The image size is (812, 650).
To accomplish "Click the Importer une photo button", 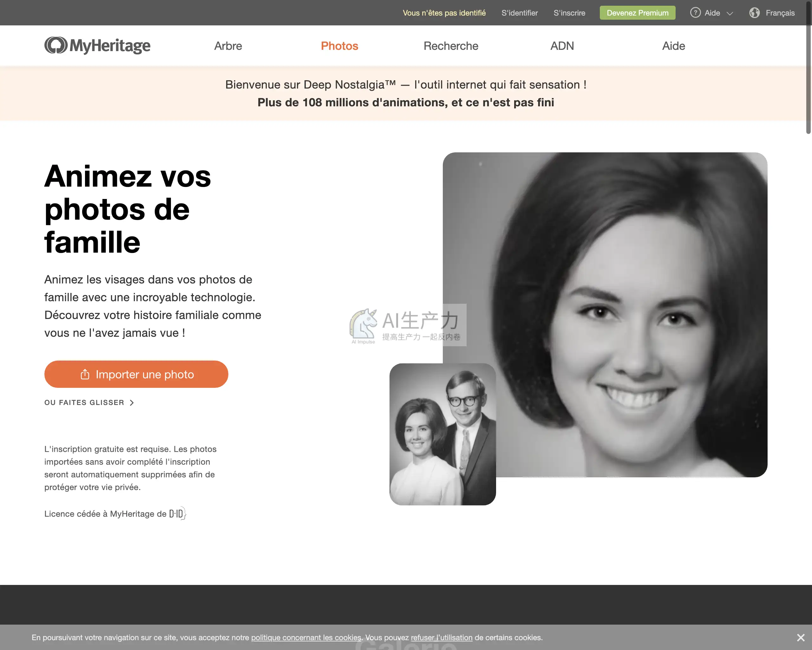I will point(136,374).
